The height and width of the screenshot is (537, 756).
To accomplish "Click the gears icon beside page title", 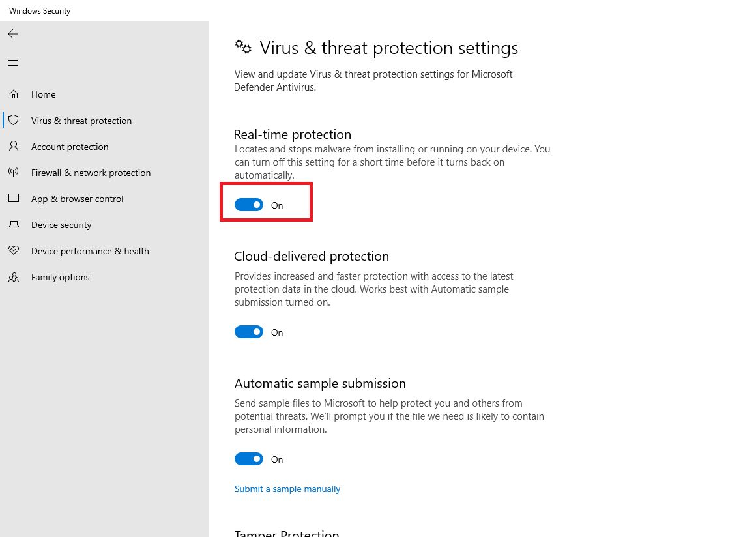I will tap(243, 47).
